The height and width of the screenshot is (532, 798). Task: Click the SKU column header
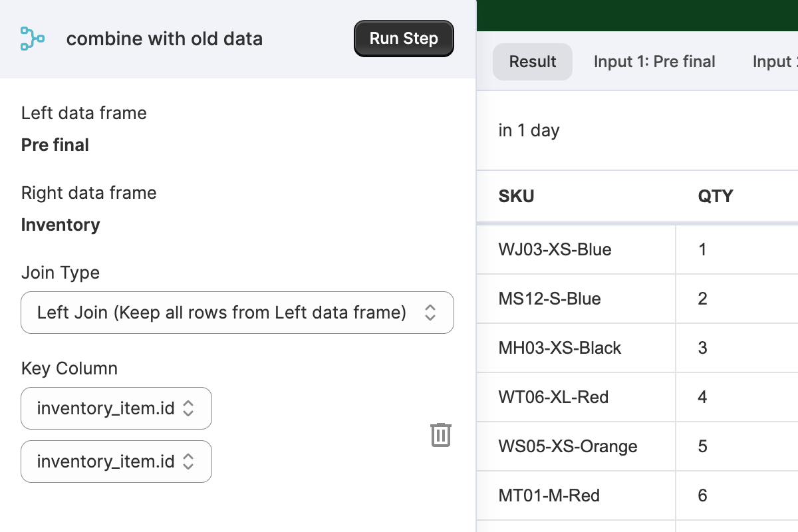coord(516,196)
